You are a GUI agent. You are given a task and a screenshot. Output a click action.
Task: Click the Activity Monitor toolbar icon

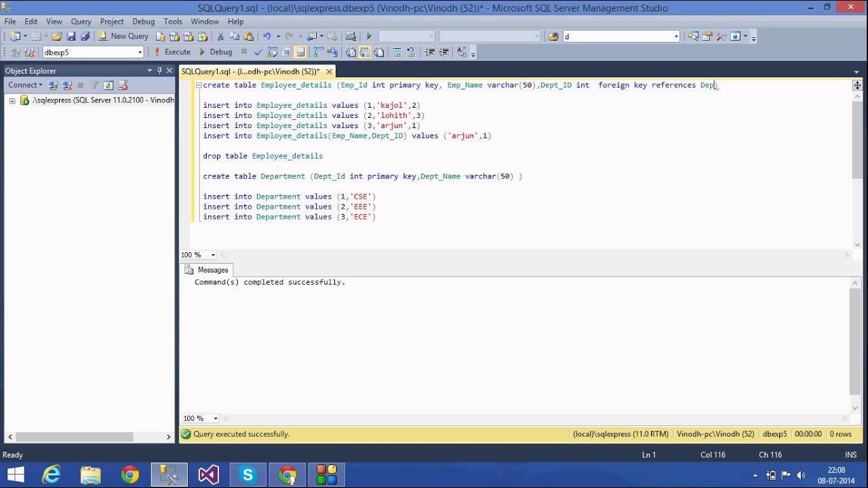click(x=351, y=36)
